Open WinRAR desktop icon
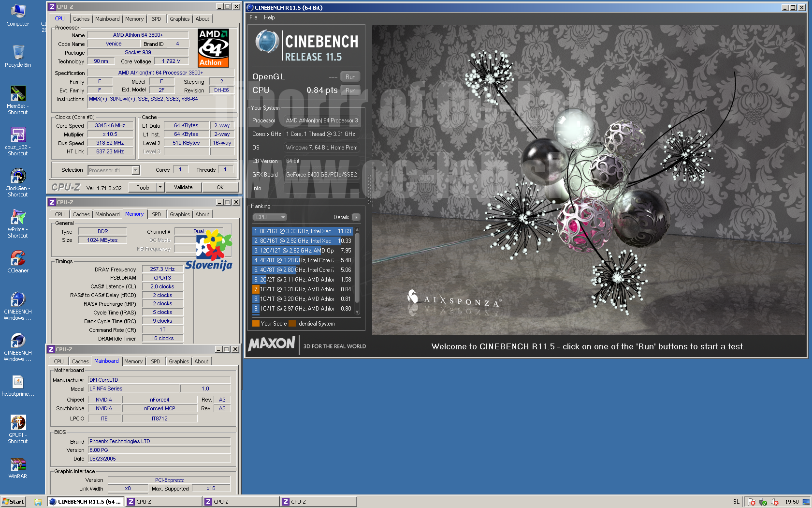The width and height of the screenshot is (812, 508). [18, 468]
